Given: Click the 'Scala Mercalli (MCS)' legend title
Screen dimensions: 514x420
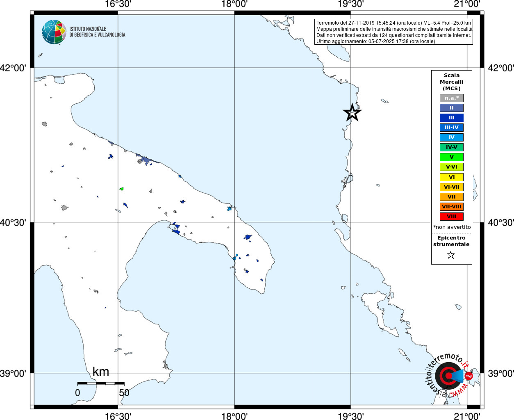Looking at the screenshot, I should pos(452,82).
